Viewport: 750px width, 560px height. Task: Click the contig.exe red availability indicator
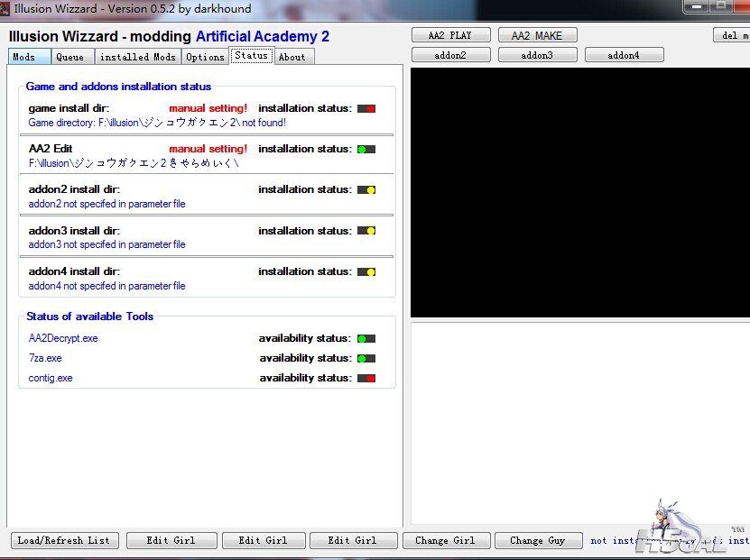(x=366, y=379)
